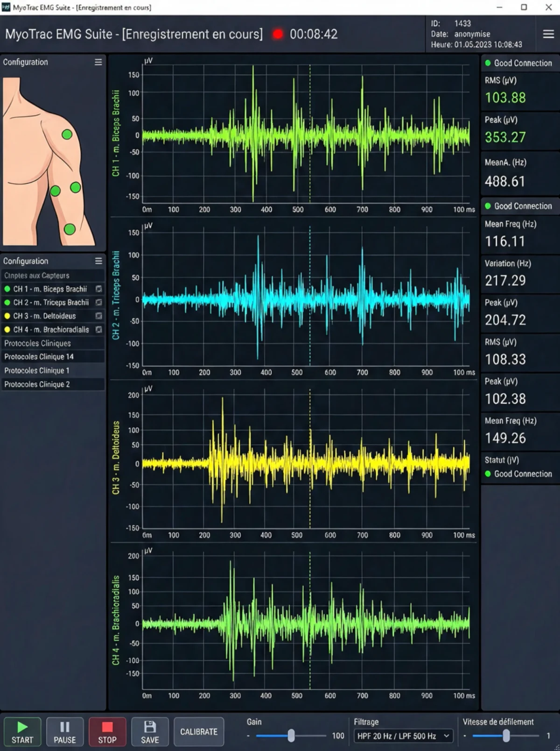Click the Mean Freq value 149.26
The width and height of the screenshot is (560, 751).
[x=505, y=438]
